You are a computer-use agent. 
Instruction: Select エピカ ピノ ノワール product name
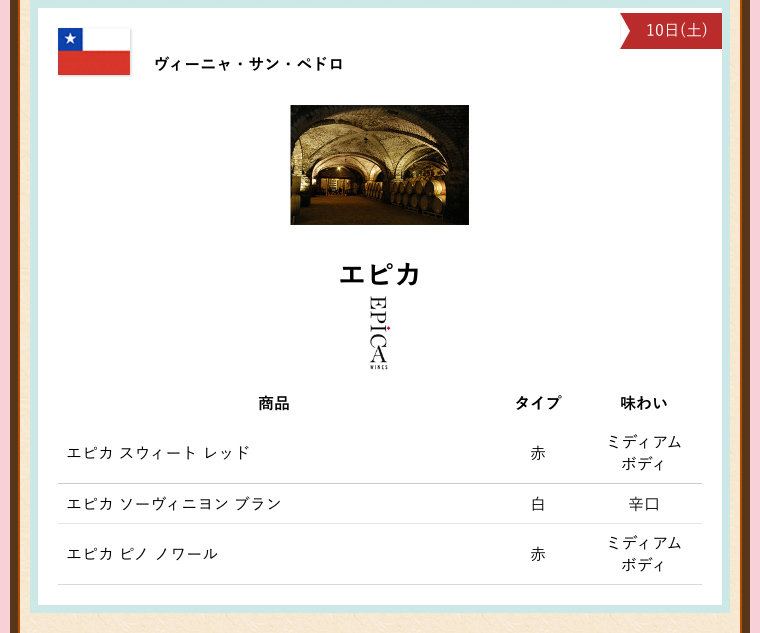point(142,554)
